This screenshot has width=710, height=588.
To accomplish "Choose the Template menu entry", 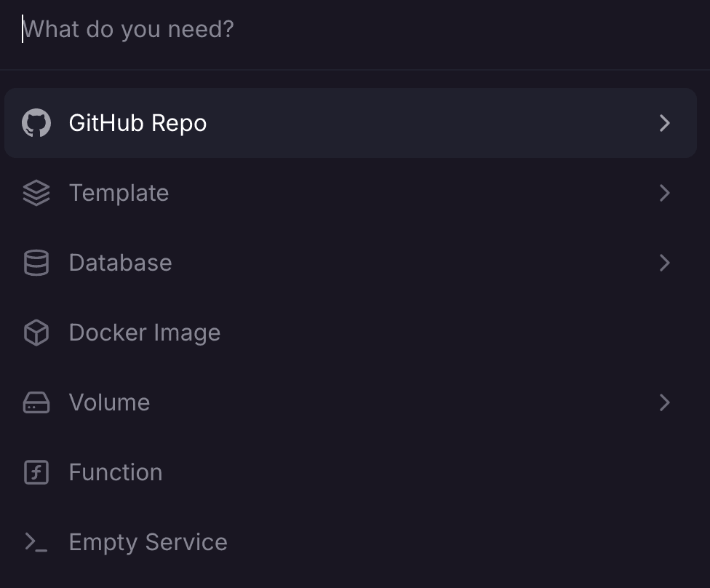I will click(119, 193).
